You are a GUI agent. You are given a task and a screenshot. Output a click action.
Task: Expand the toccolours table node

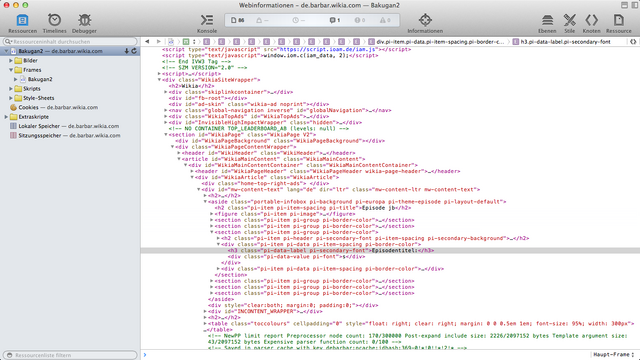point(205,324)
